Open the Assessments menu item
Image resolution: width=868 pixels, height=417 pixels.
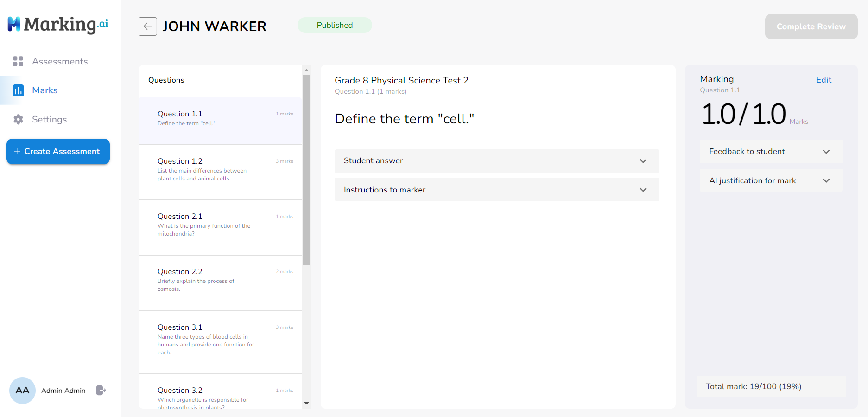coord(59,61)
